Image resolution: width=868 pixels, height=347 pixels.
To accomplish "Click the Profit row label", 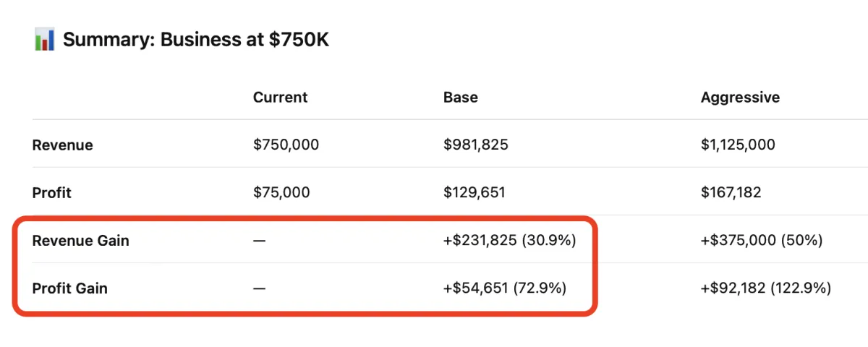I will [x=52, y=193].
